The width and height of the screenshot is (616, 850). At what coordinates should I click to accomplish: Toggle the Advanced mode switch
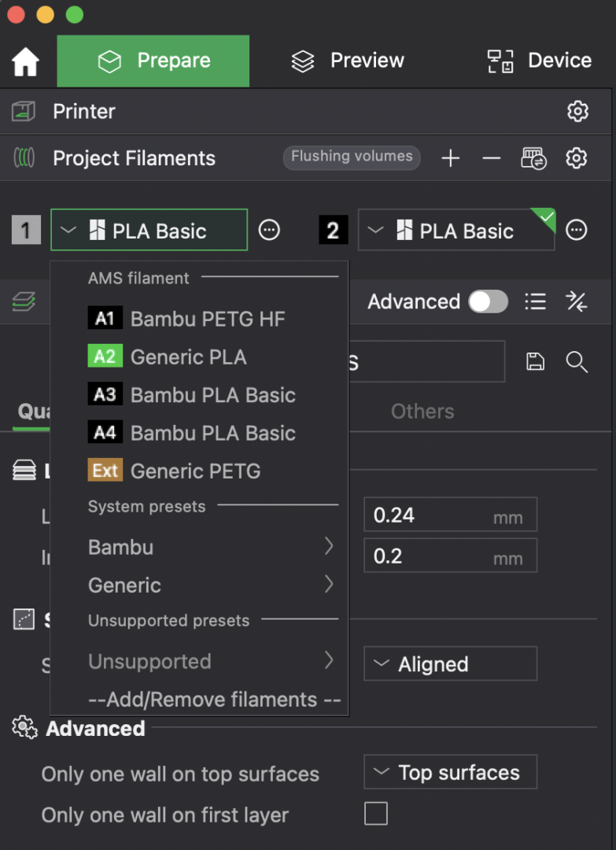click(488, 301)
